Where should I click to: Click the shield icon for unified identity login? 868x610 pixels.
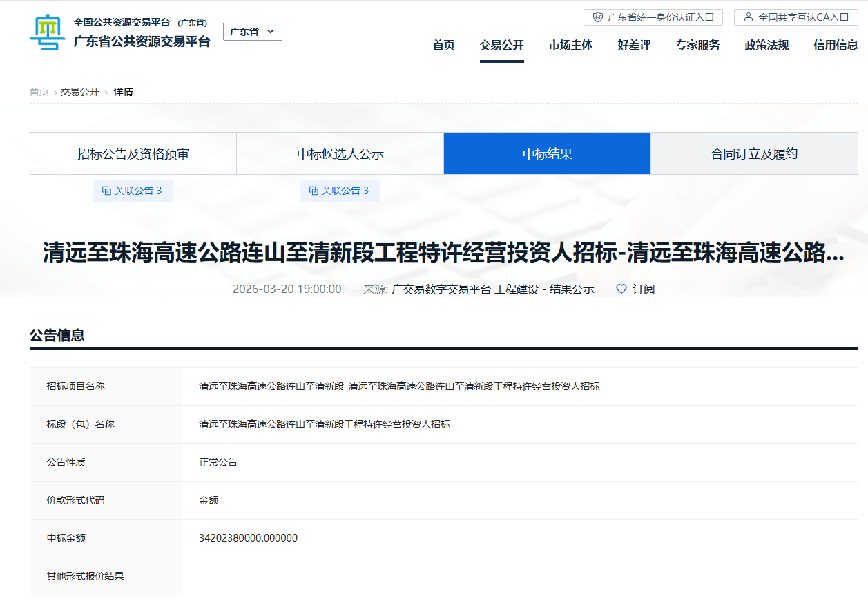click(x=597, y=17)
